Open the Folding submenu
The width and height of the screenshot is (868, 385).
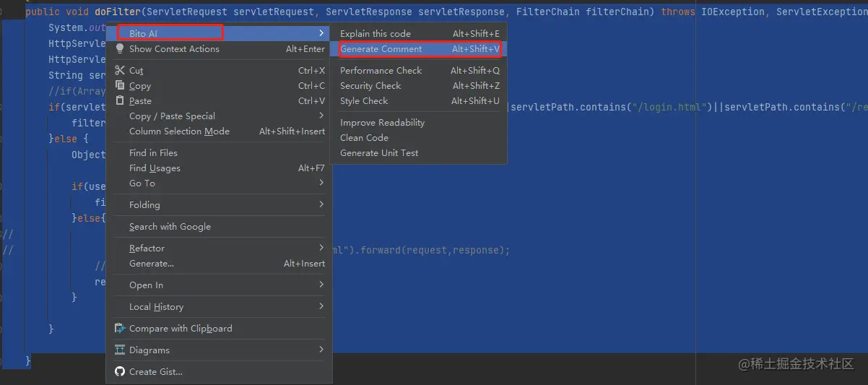[x=219, y=204]
